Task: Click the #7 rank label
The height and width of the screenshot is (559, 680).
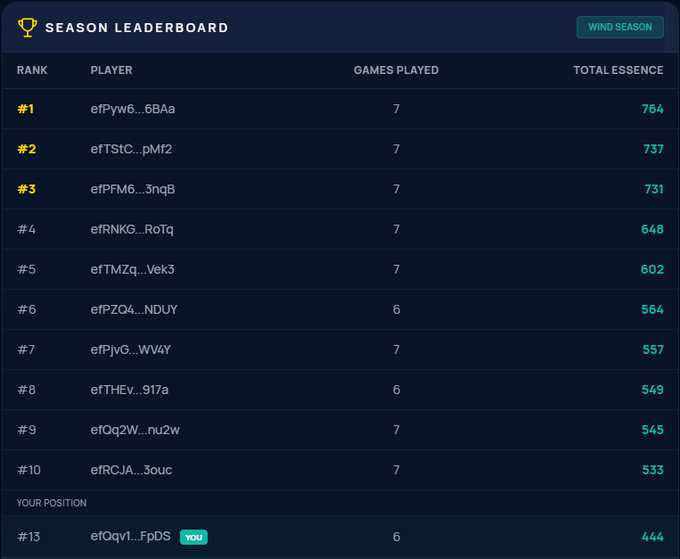Action: (x=26, y=350)
